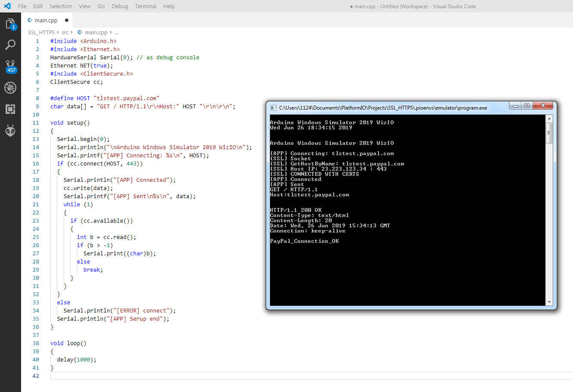Click console scrollbar down arrow
This screenshot has width=573, height=392.
pos(549,302)
